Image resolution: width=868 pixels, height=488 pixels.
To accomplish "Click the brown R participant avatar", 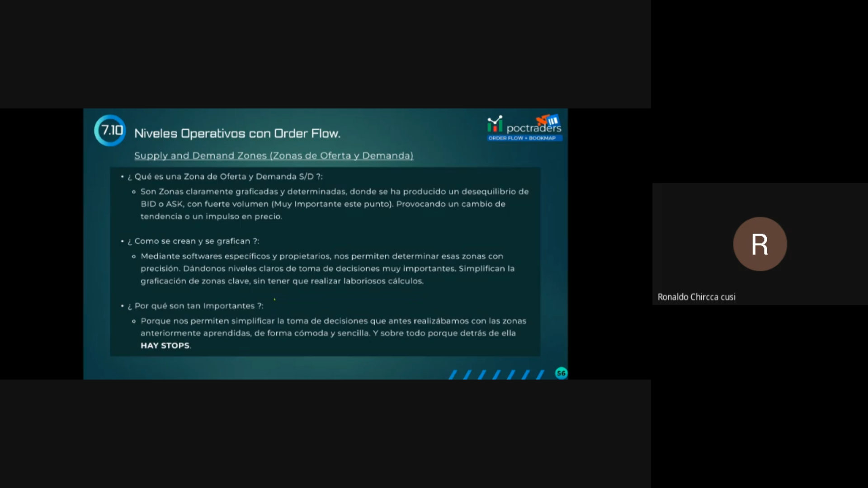I will pyautogui.click(x=759, y=244).
